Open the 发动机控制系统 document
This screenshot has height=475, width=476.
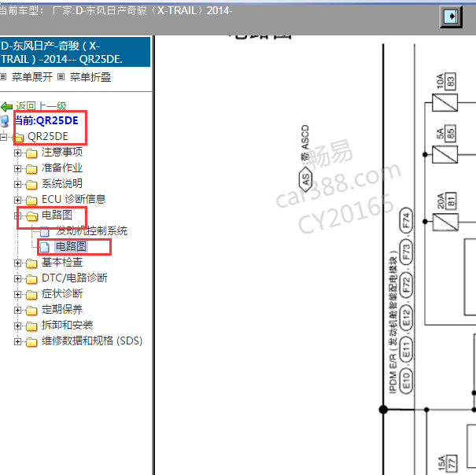click(91, 231)
